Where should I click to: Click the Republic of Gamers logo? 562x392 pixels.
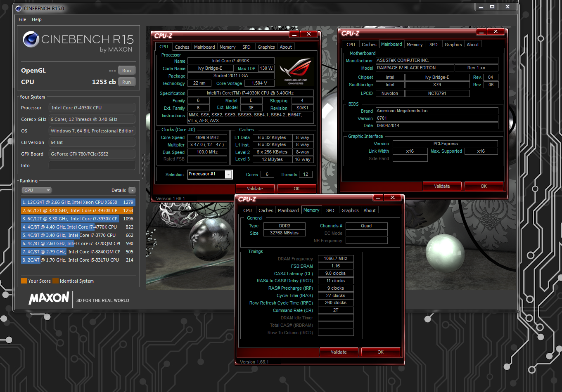[296, 71]
